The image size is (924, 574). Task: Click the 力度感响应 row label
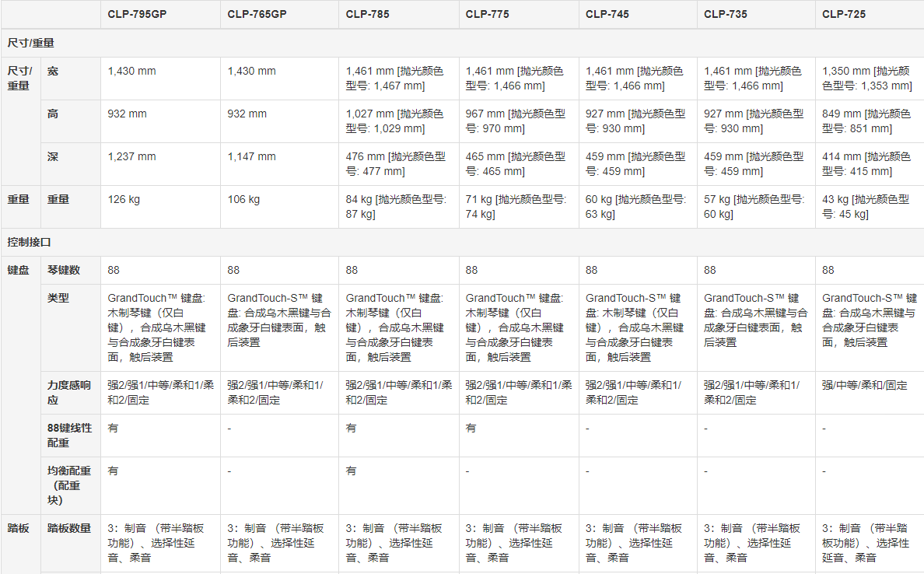point(69,393)
